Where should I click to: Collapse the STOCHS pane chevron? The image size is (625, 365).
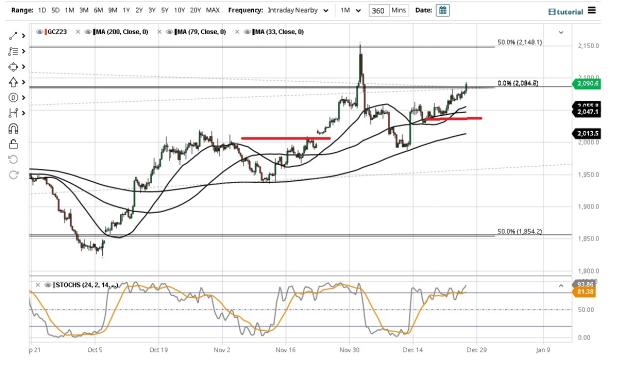pos(561,286)
